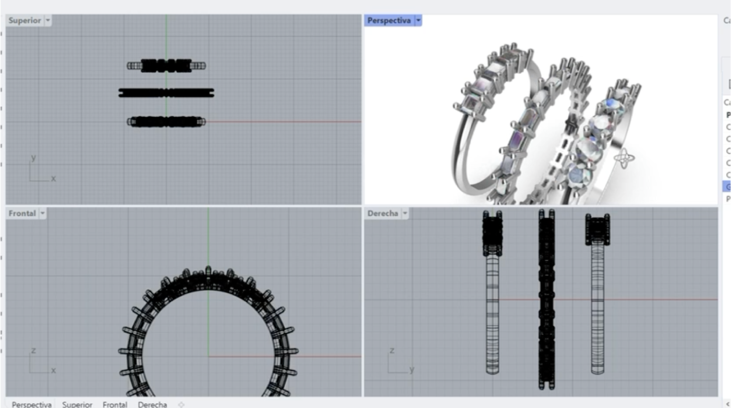The height and width of the screenshot is (408, 732).
Task: Click the Superior viewport title label
Action: pos(25,21)
